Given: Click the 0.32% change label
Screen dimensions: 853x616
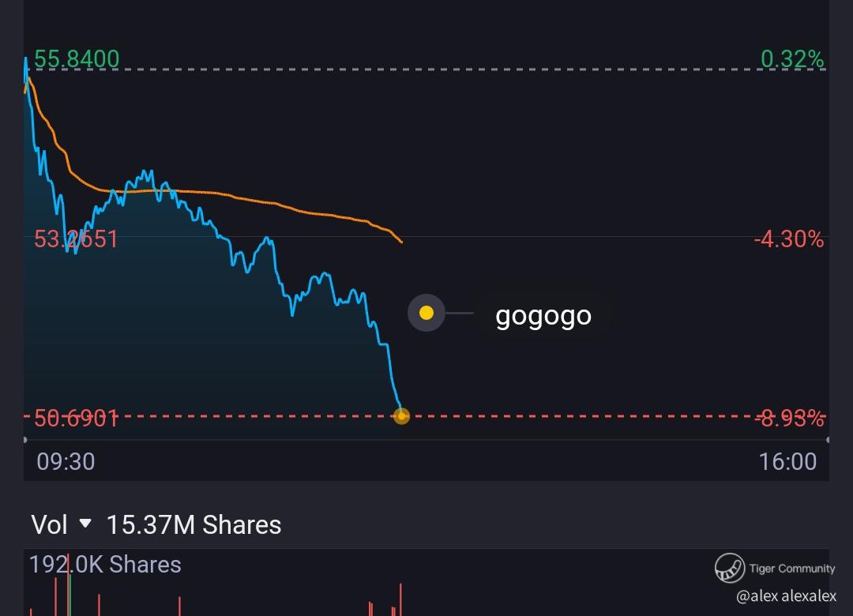Looking at the screenshot, I should (791, 59).
